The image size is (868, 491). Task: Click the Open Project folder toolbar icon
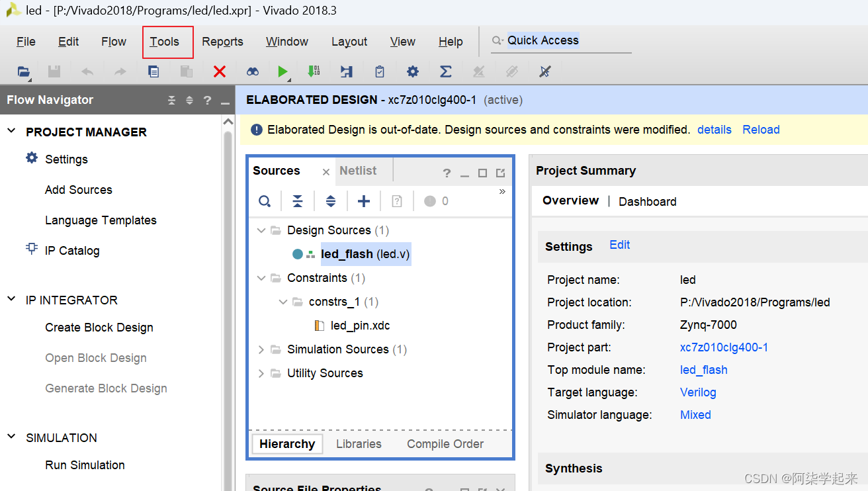tap(24, 71)
